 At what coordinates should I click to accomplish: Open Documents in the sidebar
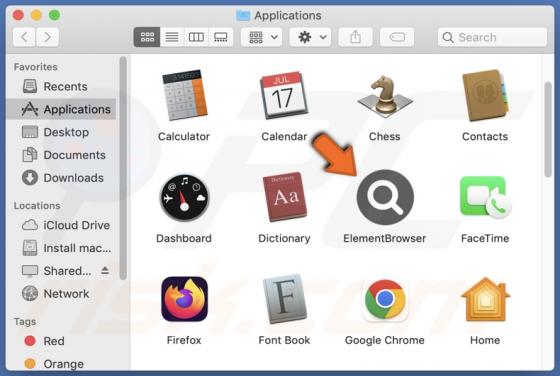pos(61,155)
